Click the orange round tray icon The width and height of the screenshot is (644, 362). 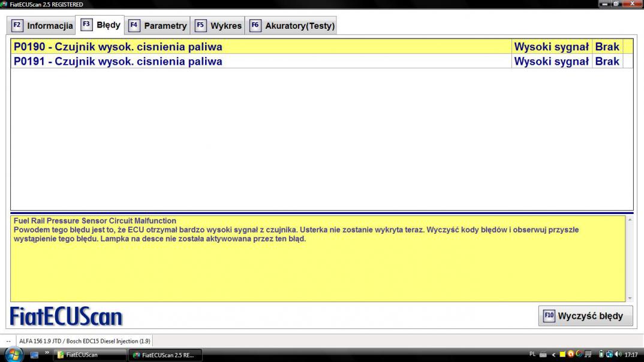pyautogui.click(x=570, y=354)
